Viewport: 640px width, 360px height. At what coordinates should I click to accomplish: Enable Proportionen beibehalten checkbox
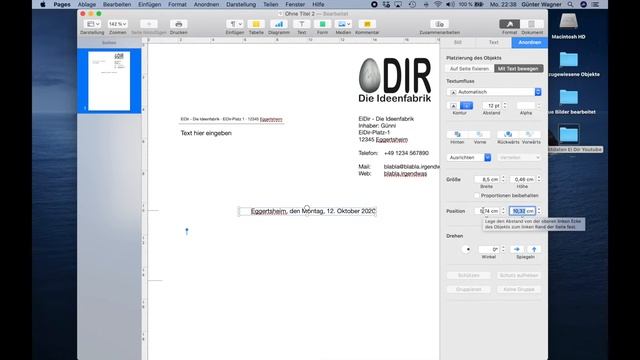click(x=476, y=196)
